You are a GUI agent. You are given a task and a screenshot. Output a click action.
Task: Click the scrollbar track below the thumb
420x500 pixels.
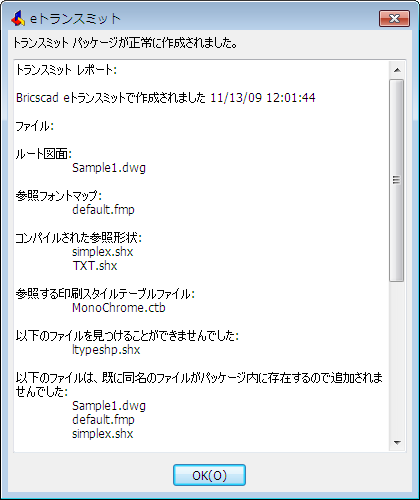click(397, 358)
